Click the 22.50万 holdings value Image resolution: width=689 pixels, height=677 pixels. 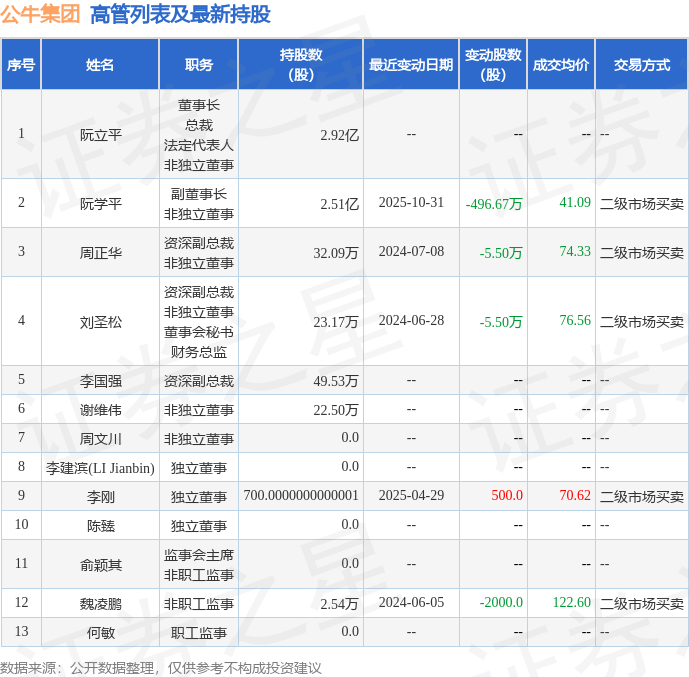pos(336,410)
